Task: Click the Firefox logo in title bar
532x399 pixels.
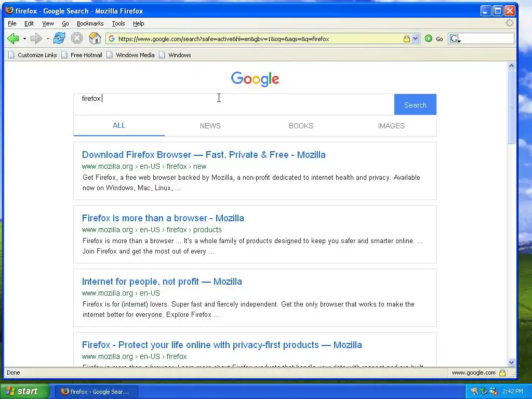Action: (9, 10)
